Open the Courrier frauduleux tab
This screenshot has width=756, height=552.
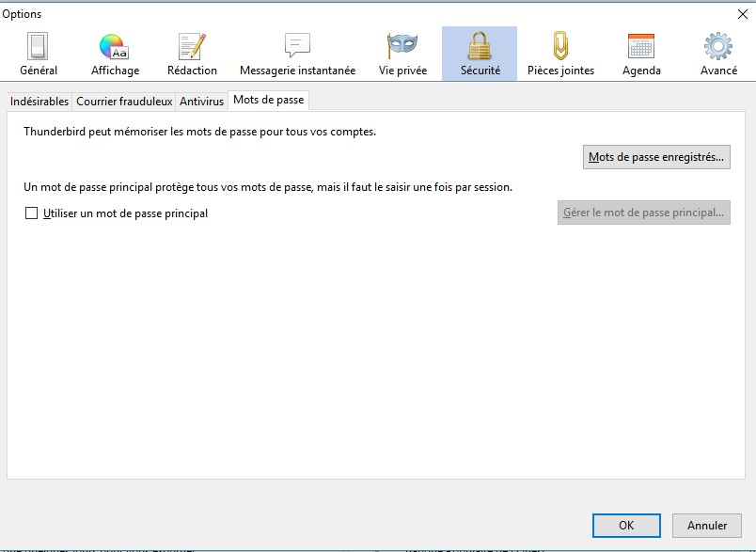126,101
